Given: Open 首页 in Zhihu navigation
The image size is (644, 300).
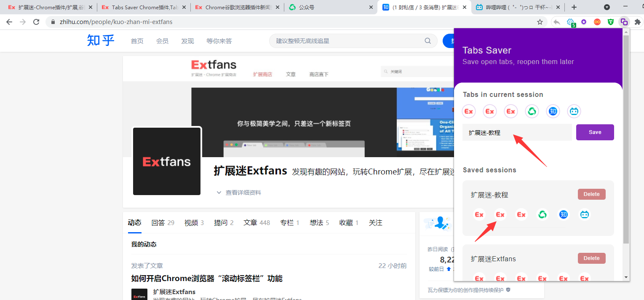Looking at the screenshot, I should [x=137, y=41].
